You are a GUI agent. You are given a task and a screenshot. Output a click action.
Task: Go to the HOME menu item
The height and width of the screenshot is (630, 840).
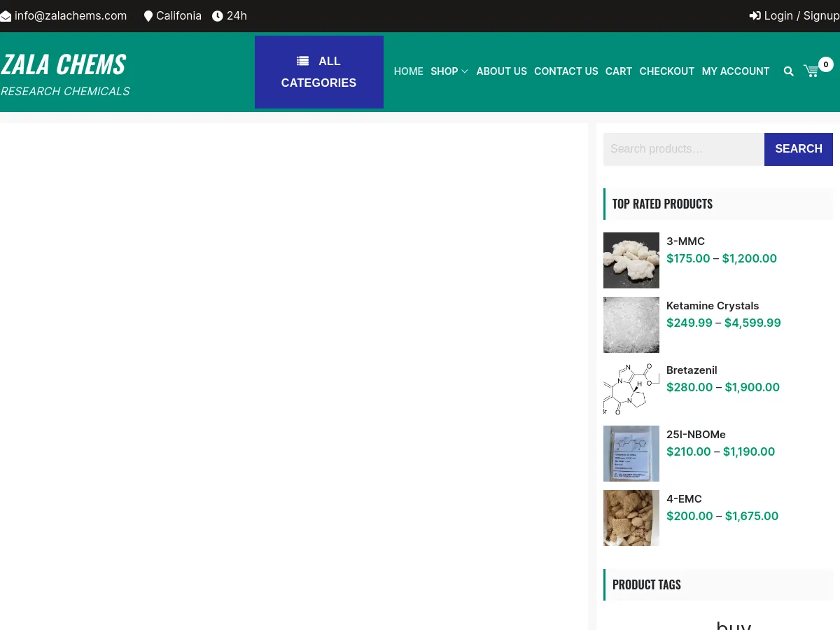coord(408,71)
